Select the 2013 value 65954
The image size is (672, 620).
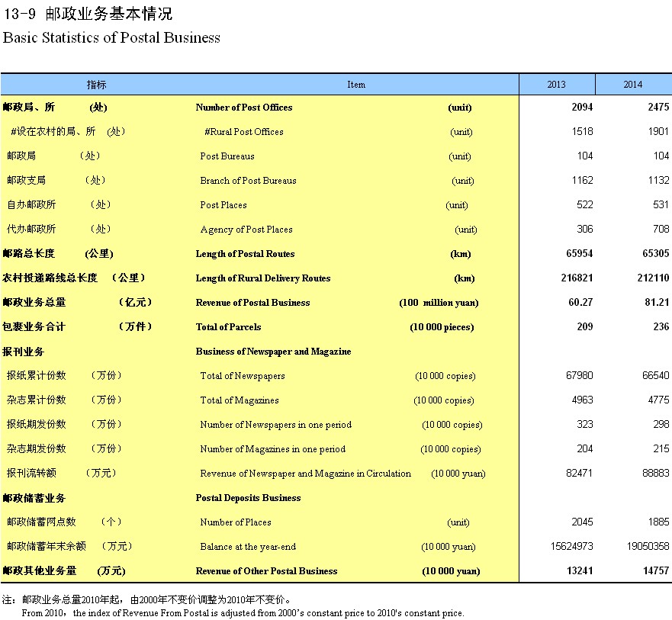coord(577,254)
